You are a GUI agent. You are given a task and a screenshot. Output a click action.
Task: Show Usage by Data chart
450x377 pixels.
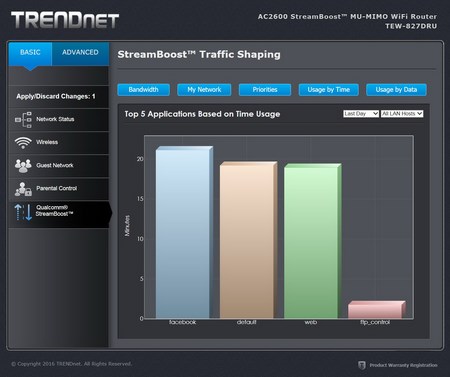396,90
